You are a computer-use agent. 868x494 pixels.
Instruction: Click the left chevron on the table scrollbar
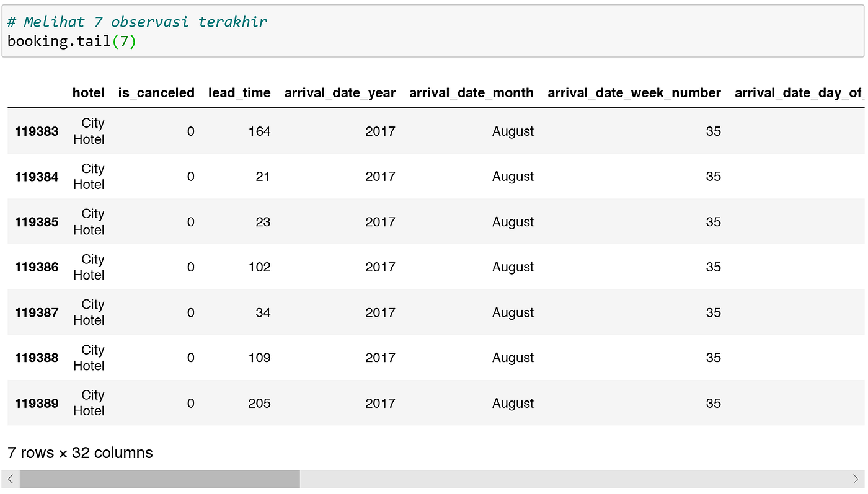[x=9, y=479]
